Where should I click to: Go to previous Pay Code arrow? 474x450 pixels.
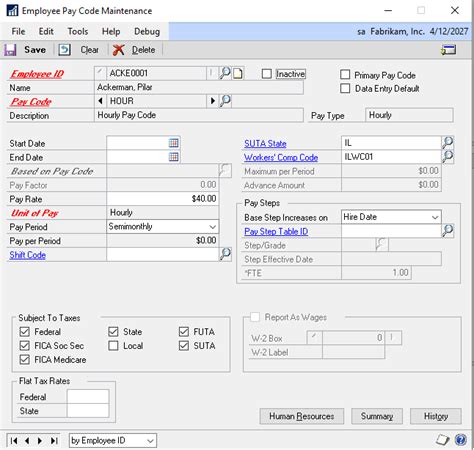pos(100,101)
